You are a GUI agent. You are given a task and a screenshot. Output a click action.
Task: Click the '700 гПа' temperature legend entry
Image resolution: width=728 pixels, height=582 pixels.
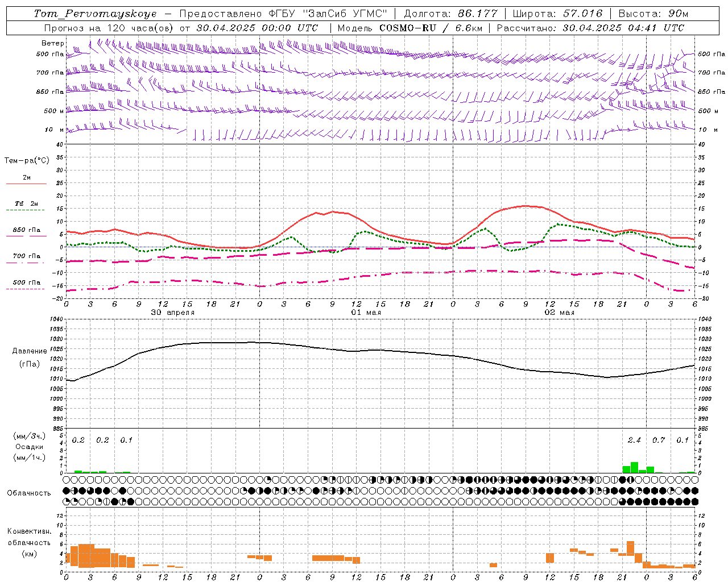[27, 256]
